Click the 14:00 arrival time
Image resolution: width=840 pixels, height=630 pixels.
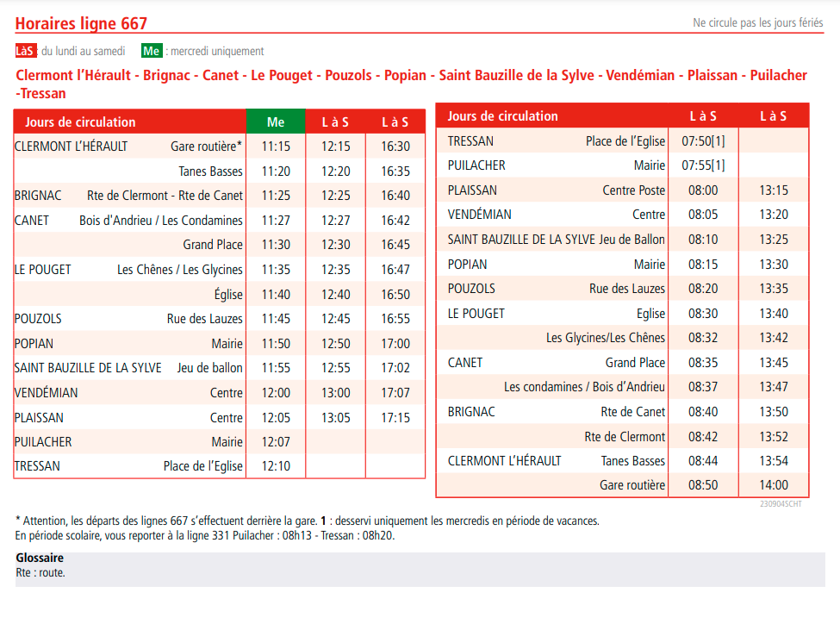774,485
